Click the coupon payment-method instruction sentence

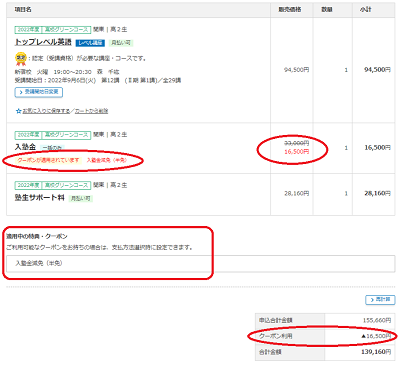(x=99, y=248)
